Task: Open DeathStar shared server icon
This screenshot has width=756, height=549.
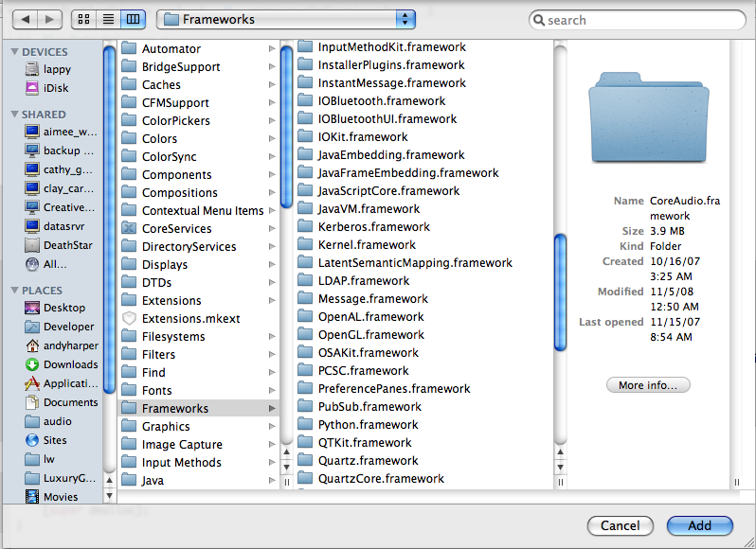Action: click(x=32, y=245)
